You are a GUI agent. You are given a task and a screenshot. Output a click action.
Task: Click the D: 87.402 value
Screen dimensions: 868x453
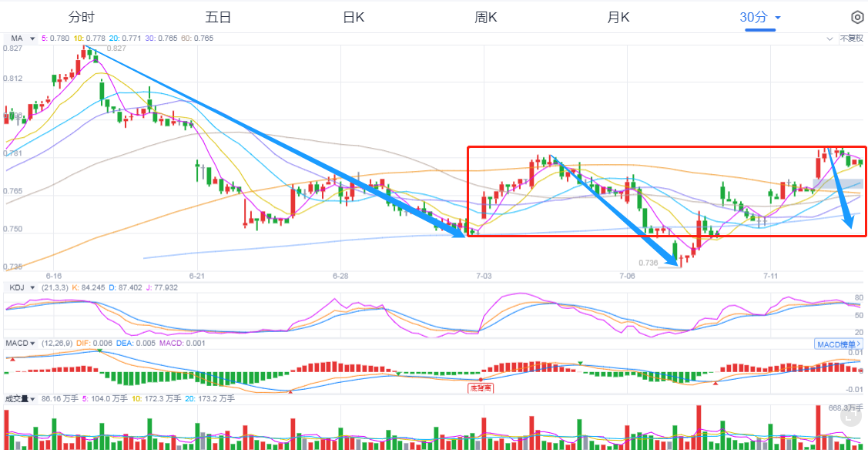click(126, 287)
